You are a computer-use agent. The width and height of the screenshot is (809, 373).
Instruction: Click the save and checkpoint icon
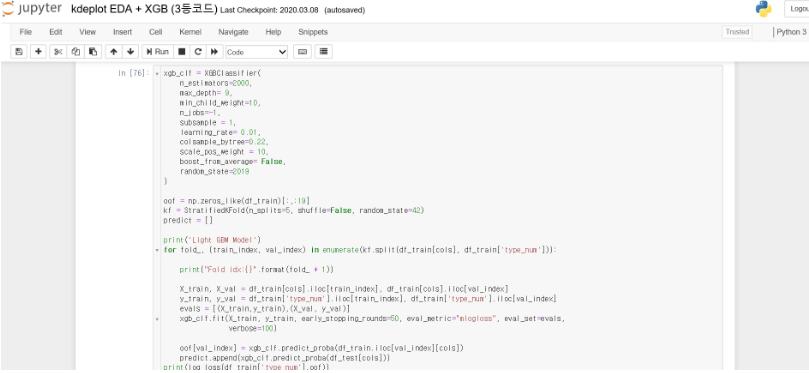pos(19,52)
